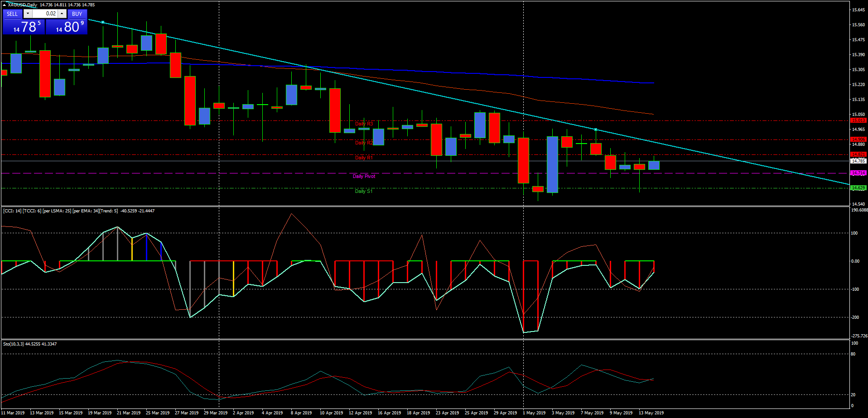868x418 pixels.
Task: Decrease lot volume with down arrow
Action: tap(28, 14)
